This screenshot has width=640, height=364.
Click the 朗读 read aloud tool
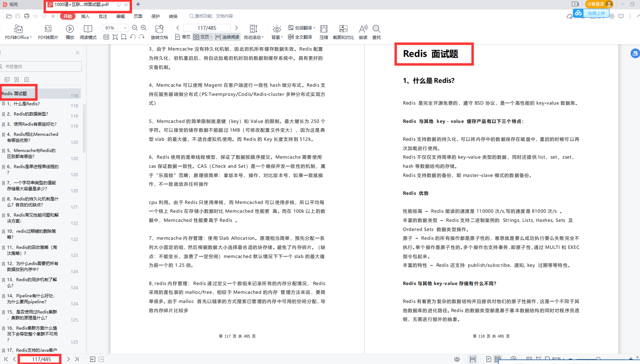pos(363,32)
